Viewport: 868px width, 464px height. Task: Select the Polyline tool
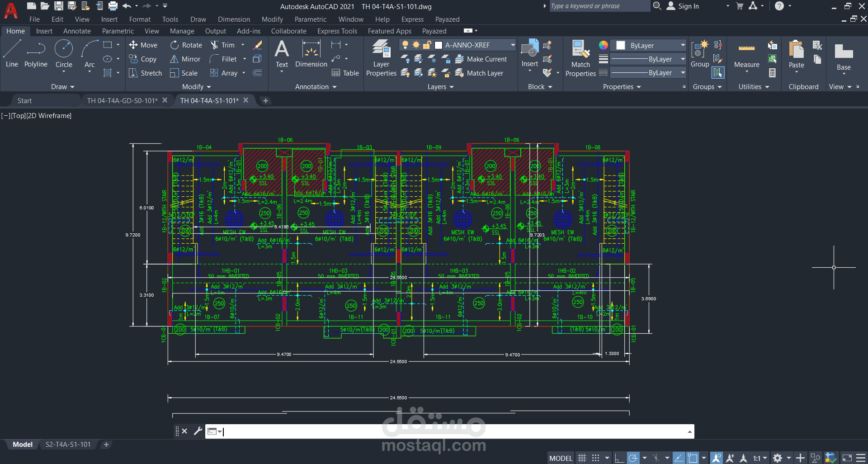coord(36,54)
